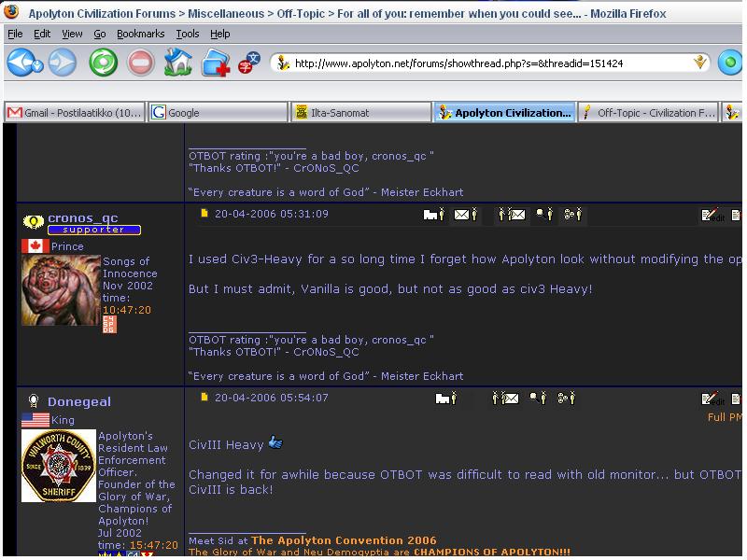Image resolution: width=747 pixels, height=560 pixels.
Task: Click the browser Back arrow button
Action: [x=23, y=63]
